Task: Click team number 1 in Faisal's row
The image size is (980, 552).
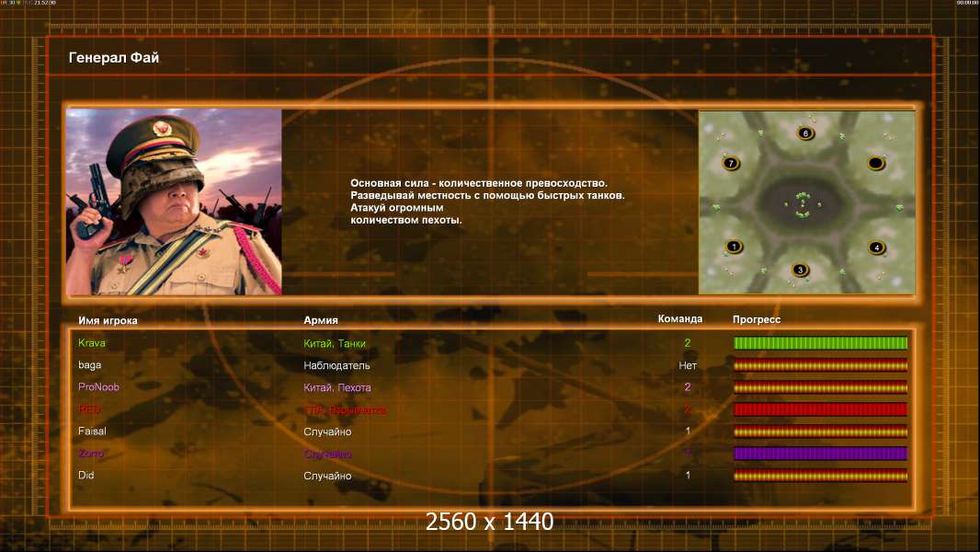Action: click(688, 431)
